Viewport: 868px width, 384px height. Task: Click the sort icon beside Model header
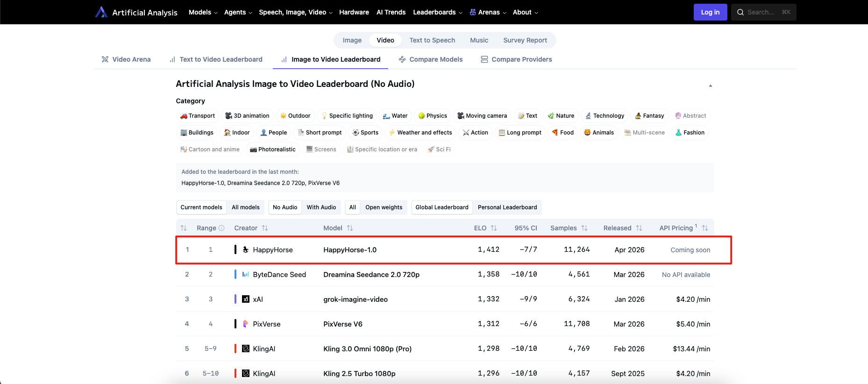click(350, 228)
